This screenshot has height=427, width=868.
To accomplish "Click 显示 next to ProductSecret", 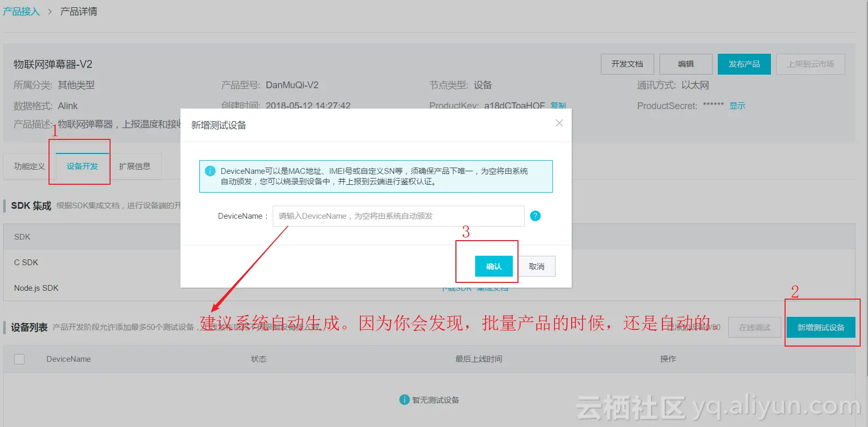I will (737, 106).
